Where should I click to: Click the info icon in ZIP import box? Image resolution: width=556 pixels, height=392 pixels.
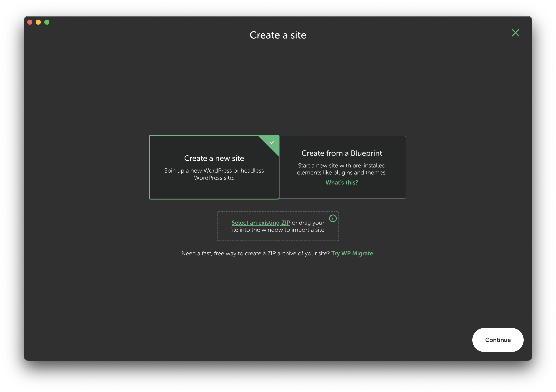(x=333, y=218)
